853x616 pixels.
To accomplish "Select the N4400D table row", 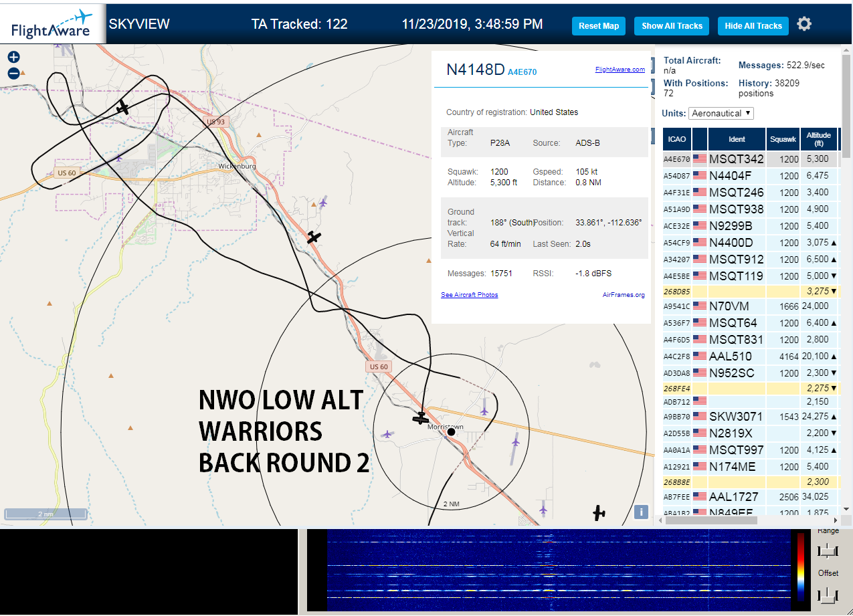I will tap(750, 243).
